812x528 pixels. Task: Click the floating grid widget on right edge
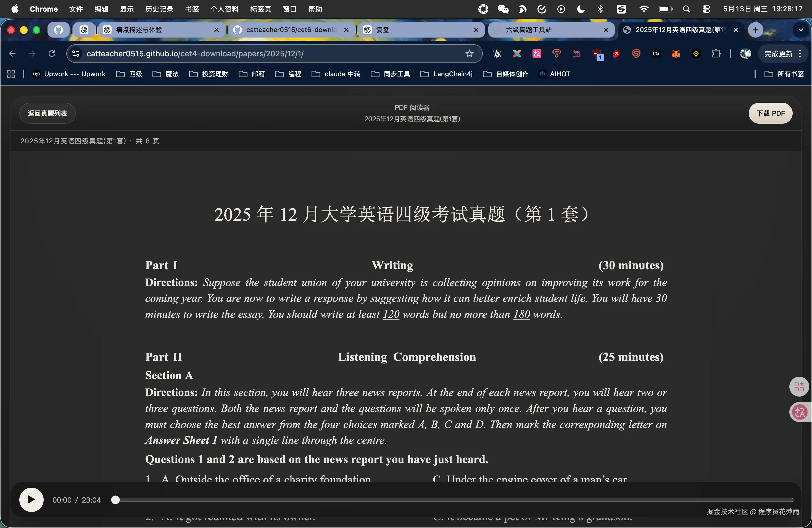(799, 386)
